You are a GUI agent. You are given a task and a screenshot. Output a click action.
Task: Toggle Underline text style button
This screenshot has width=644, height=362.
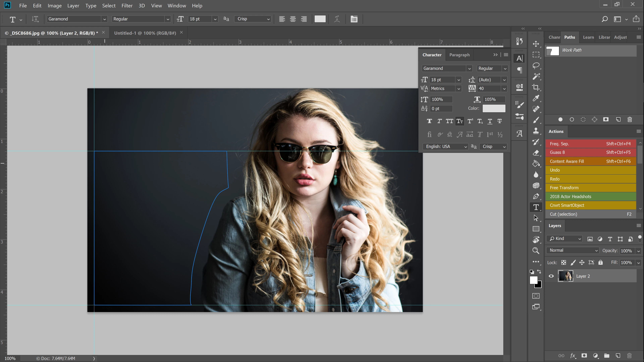pos(490,121)
